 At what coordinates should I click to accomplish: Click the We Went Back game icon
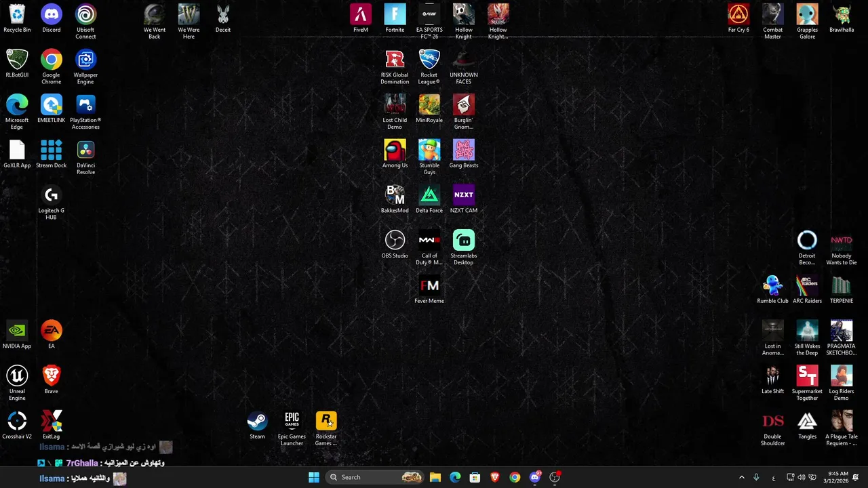pos(155,22)
